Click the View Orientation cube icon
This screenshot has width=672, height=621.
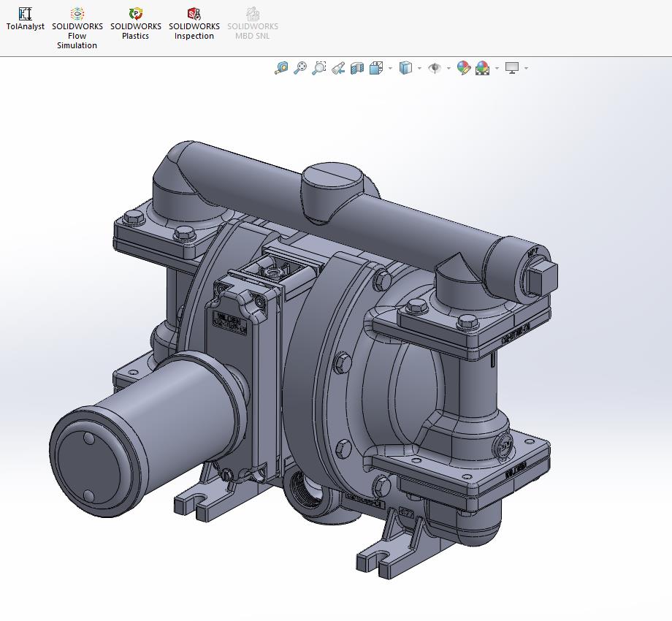(x=376, y=68)
